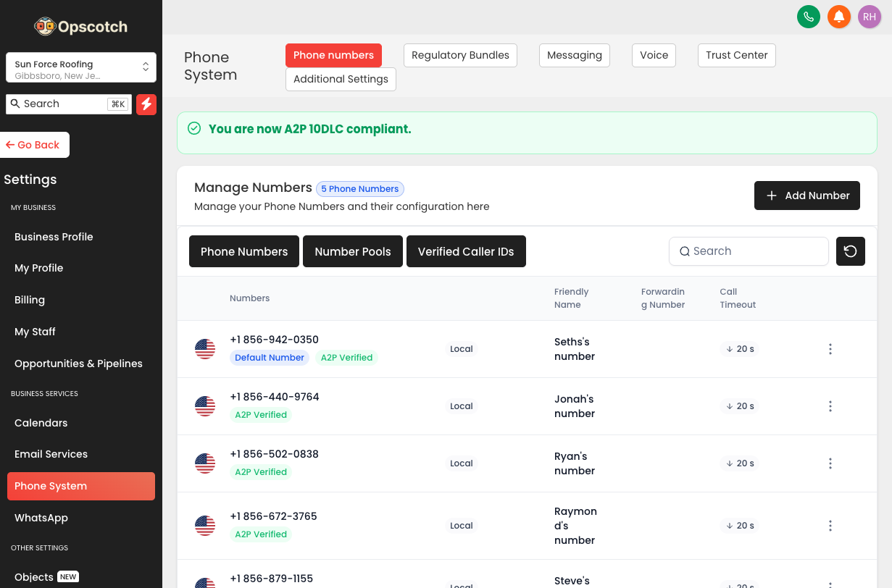Click the Go Back button
892x588 pixels.
pos(34,145)
